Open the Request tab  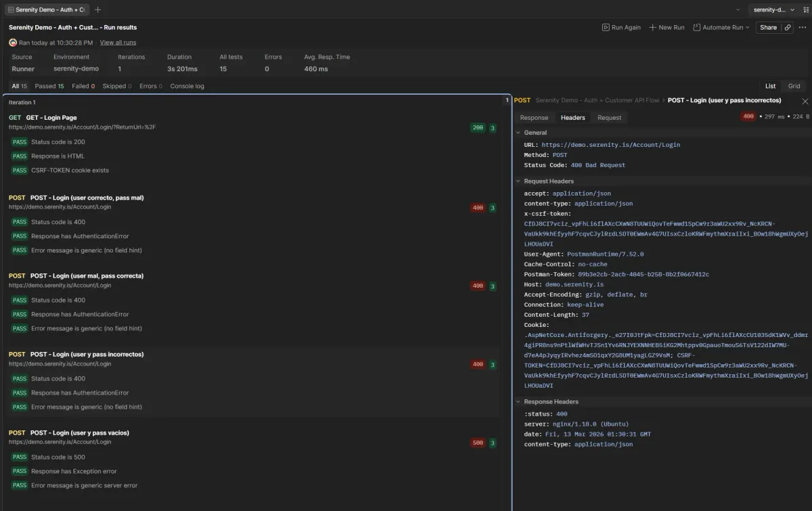click(608, 117)
